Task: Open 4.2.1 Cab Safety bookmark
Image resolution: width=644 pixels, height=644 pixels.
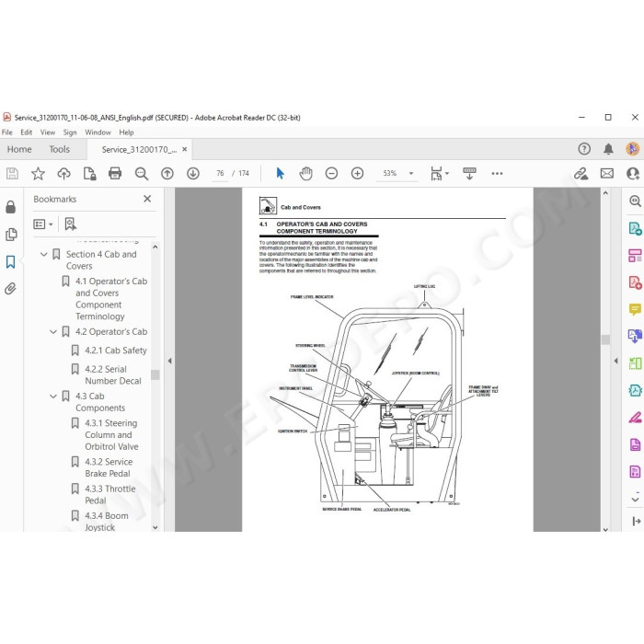Action: (115, 351)
